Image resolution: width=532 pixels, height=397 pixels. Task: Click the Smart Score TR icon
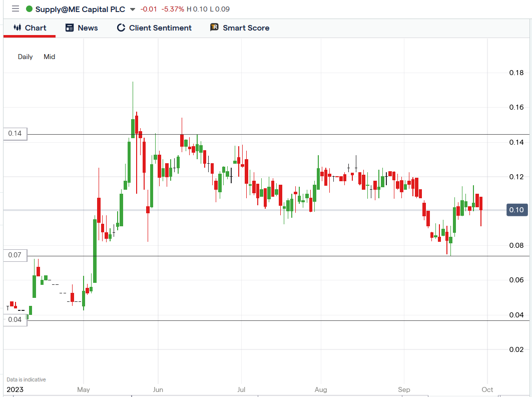tap(214, 27)
